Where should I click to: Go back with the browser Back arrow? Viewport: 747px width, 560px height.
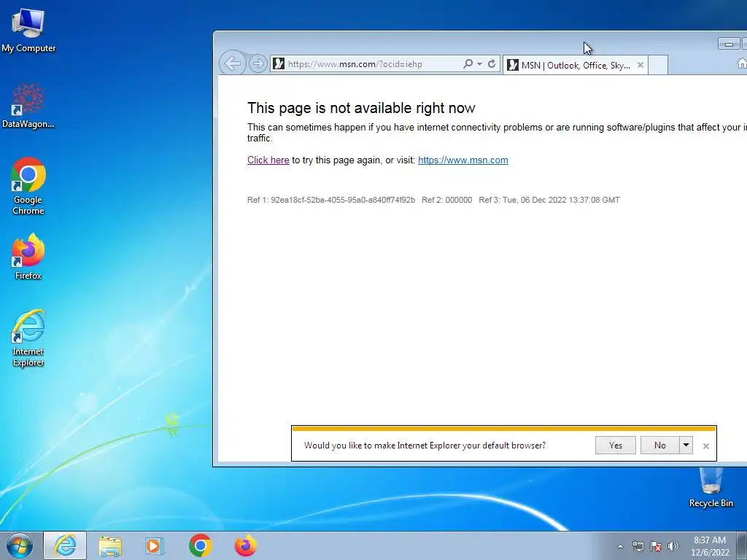click(233, 63)
